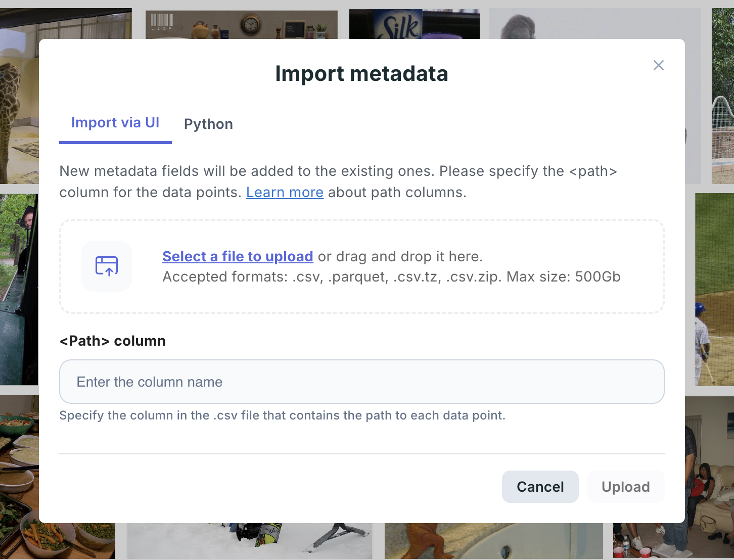Image resolution: width=734 pixels, height=560 pixels.
Task: Select the Import via UI tab
Action: [115, 123]
